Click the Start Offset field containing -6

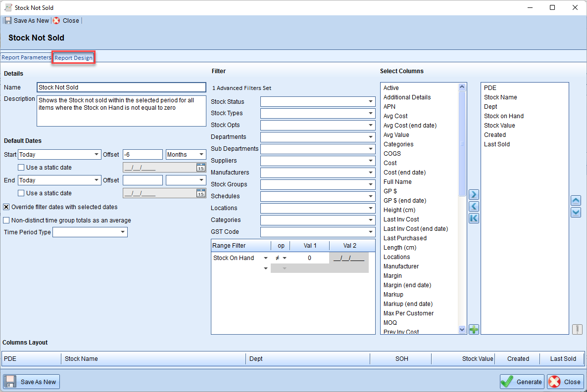[143, 155]
